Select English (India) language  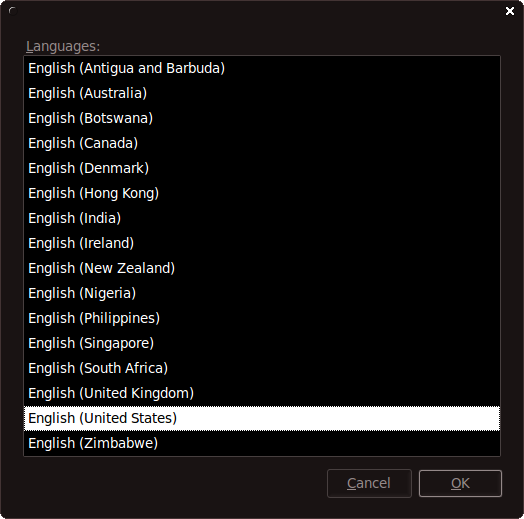point(262,218)
